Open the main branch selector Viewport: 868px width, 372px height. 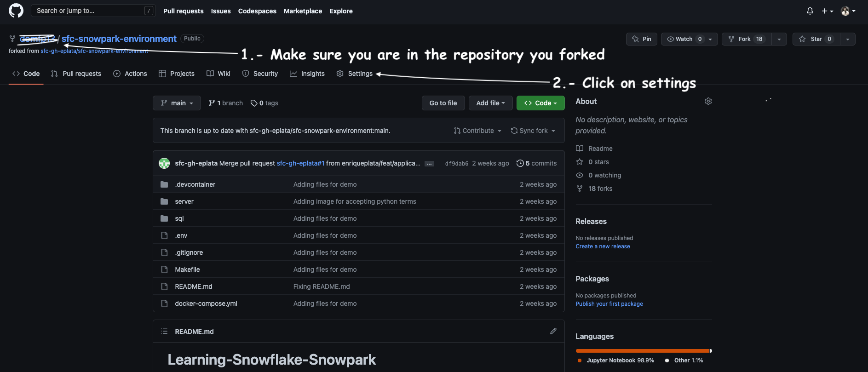pos(177,103)
